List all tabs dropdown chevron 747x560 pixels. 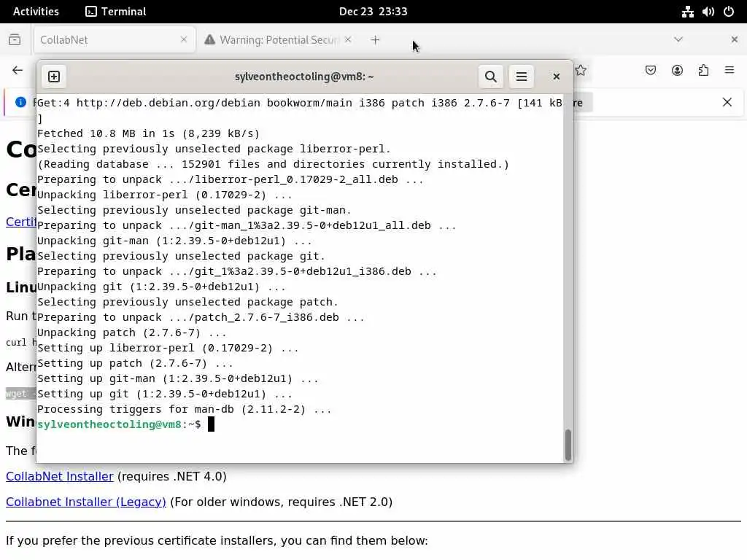point(678,39)
